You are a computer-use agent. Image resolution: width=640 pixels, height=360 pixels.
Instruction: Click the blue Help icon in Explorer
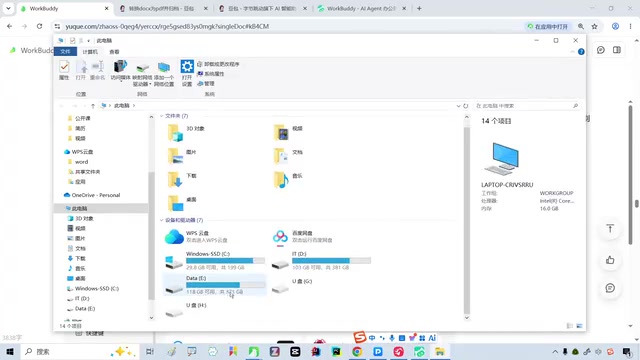pos(581,52)
